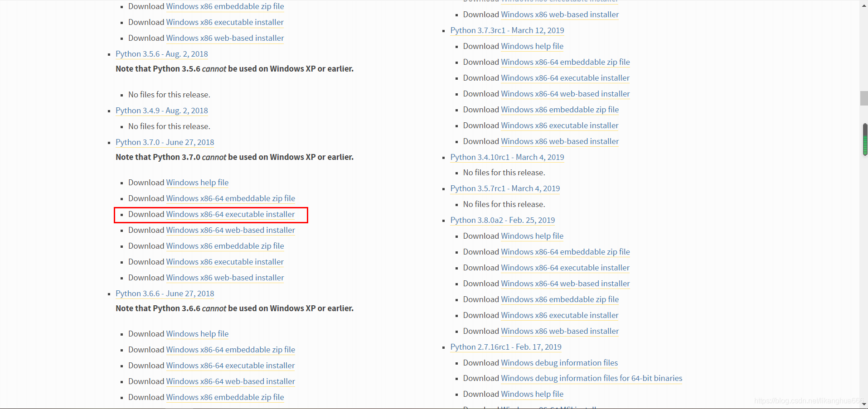Download Python 3.7.0 Windows x86-64 executable installer
868x409 pixels.
[230, 214]
